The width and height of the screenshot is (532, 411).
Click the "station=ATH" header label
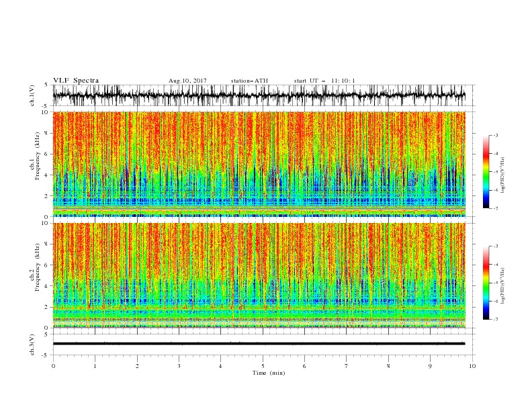(x=249, y=81)
